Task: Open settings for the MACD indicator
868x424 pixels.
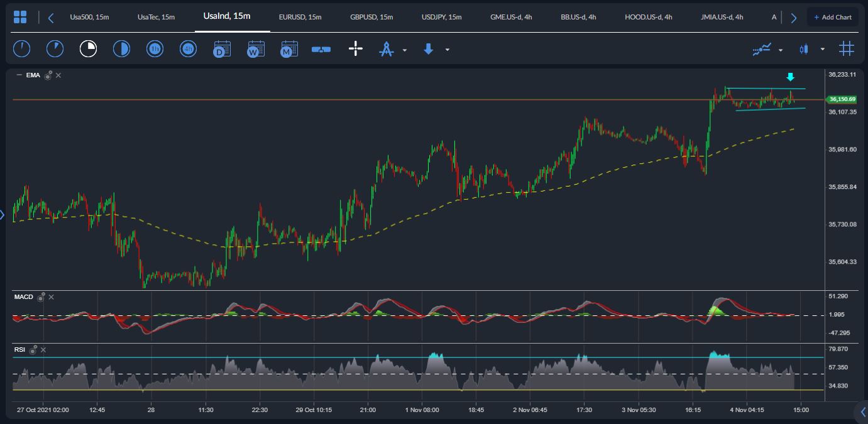Action: coord(41,298)
